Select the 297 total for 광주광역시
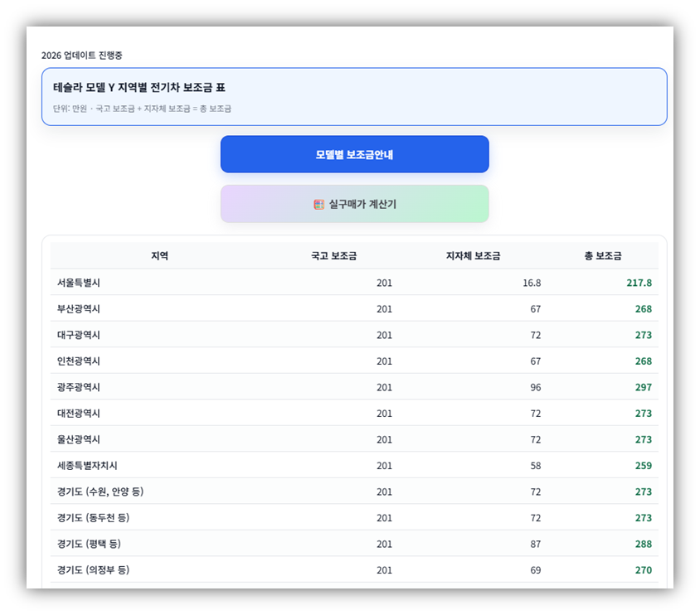Viewport: 700px width, 615px height. tap(644, 388)
